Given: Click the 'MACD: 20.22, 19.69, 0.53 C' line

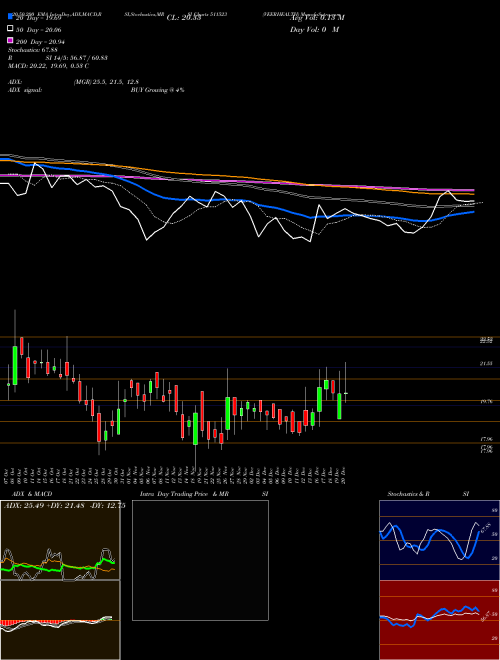Looking at the screenshot, I should coord(48,66).
